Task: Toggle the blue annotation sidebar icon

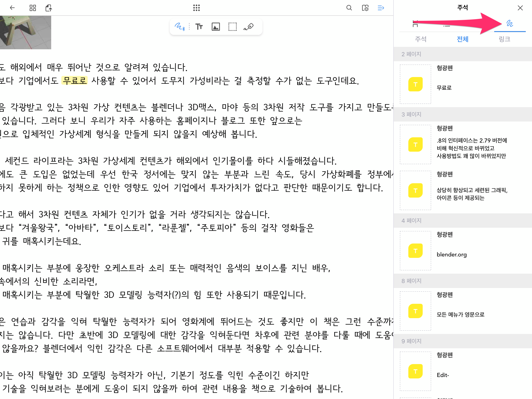Action: [381, 8]
